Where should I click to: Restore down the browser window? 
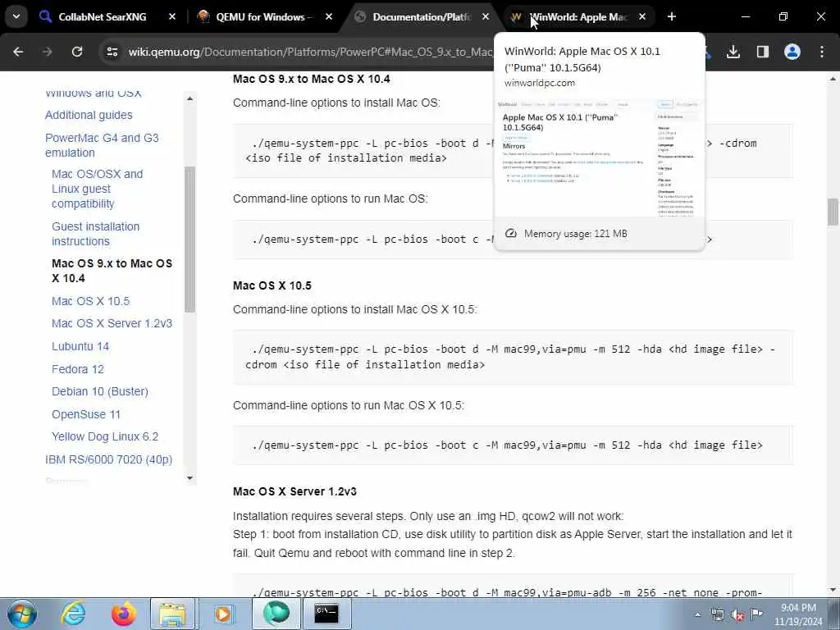pos(783,17)
